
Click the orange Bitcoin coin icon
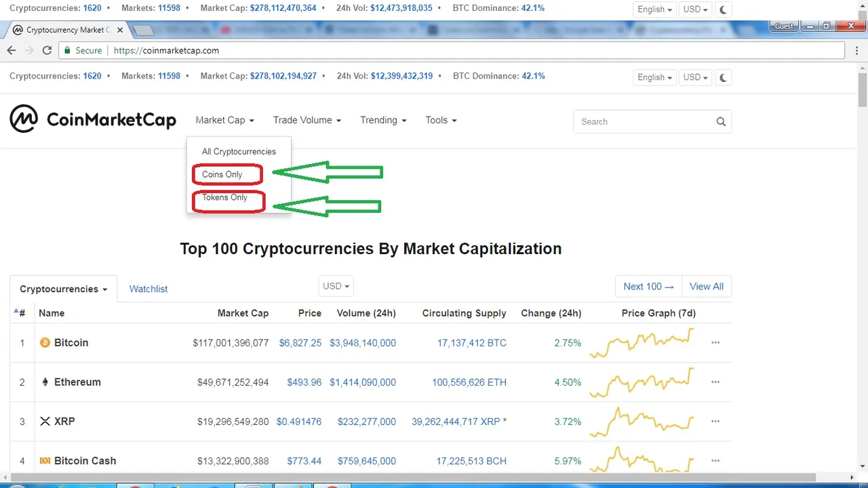click(x=45, y=343)
